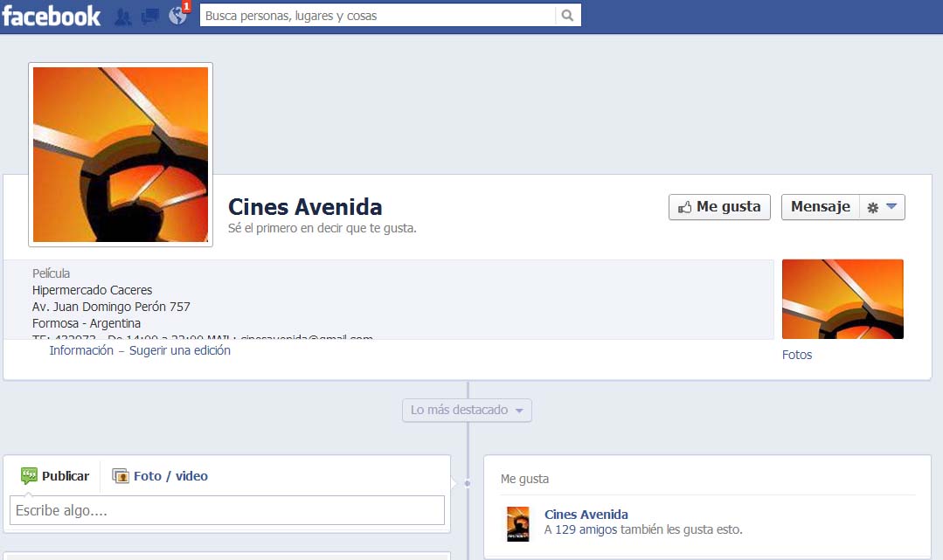The width and height of the screenshot is (943, 560).
Task: Click the small Cines Avenida thumbnail in Me gusta
Action: click(517, 524)
